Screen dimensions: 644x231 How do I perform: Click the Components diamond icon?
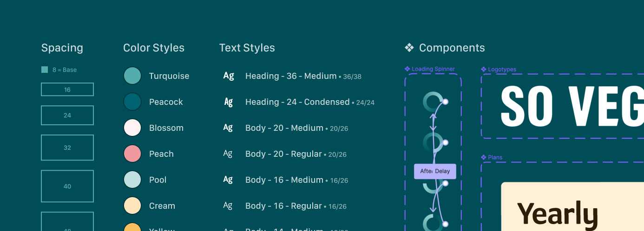pos(409,47)
